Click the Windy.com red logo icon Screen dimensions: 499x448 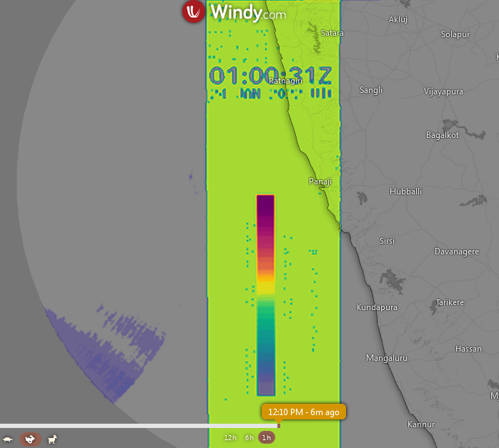(194, 11)
